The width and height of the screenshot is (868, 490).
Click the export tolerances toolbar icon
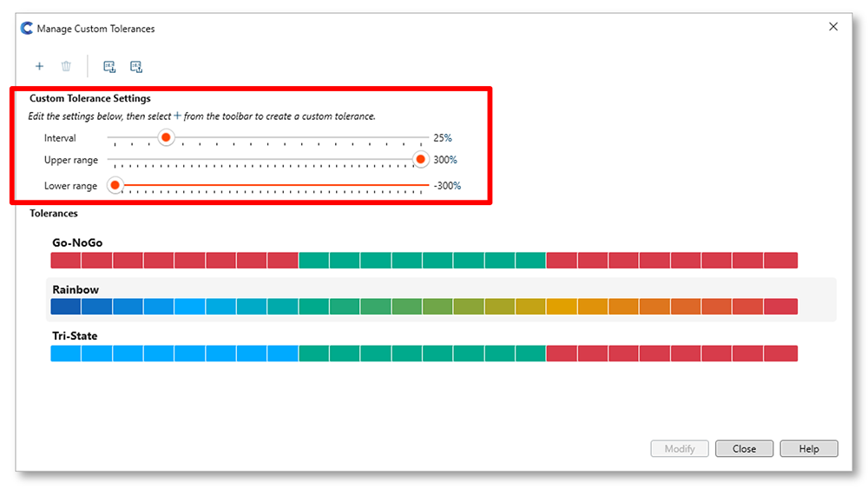click(x=135, y=66)
